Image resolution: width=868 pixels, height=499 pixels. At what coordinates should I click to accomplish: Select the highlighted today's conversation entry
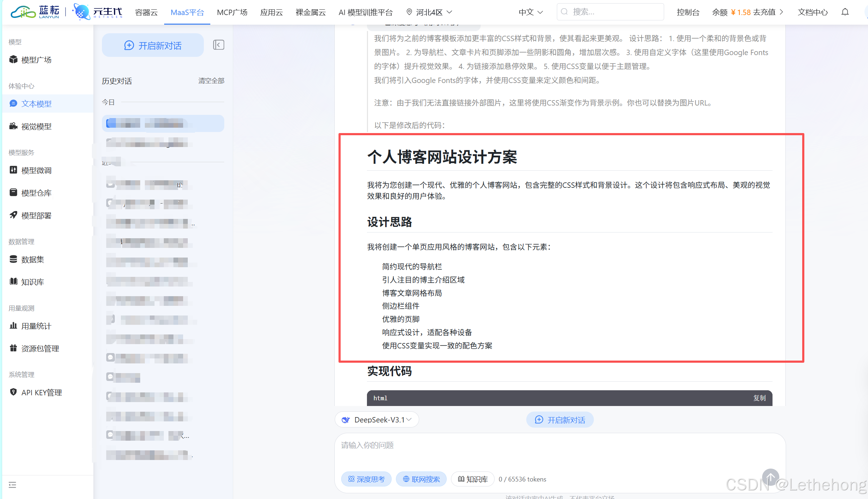click(163, 123)
